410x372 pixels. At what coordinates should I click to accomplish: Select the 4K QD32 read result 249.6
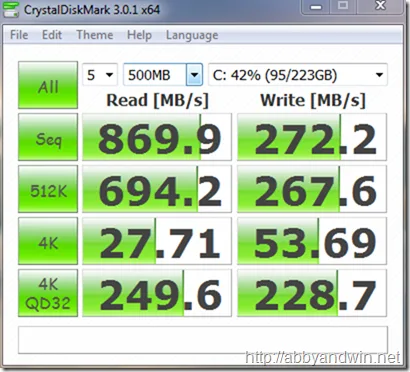click(157, 293)
